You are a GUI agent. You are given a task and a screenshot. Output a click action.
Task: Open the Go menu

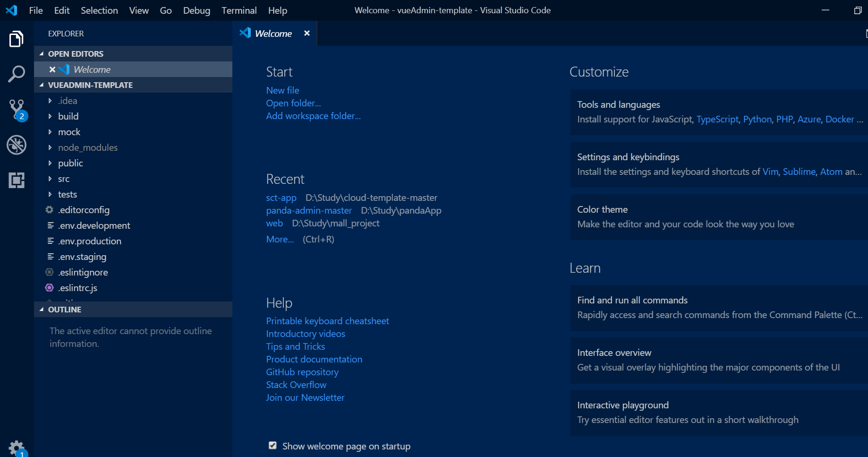click(166, 10)
